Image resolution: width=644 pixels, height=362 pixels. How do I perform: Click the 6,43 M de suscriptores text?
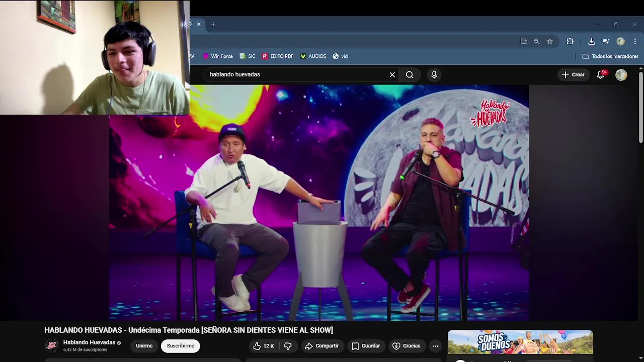85,350
